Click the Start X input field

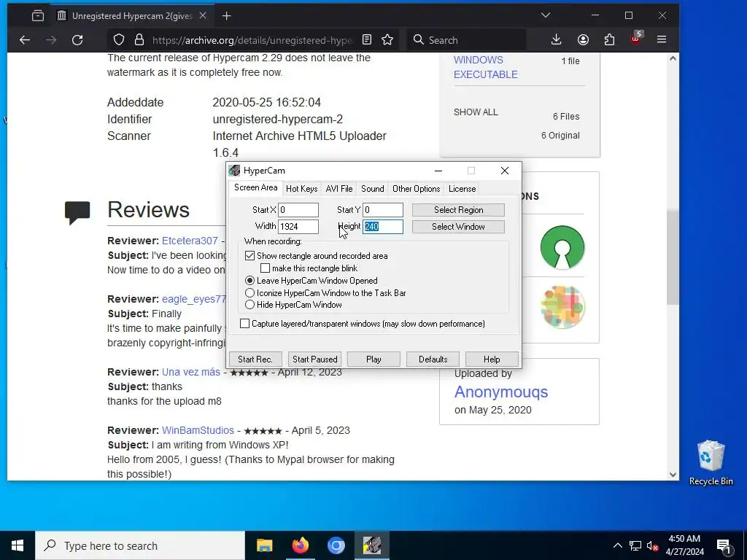(298, 210)
